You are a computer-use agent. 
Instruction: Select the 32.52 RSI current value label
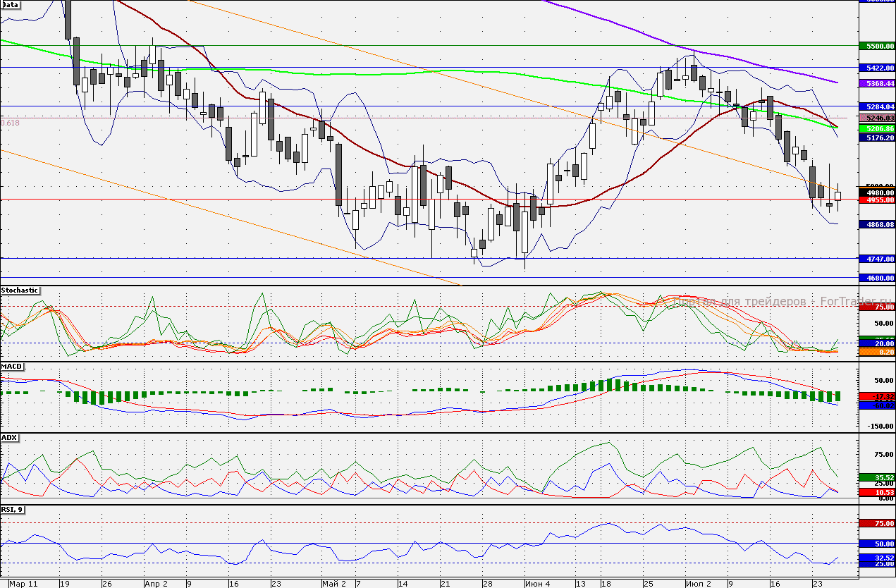point(877,557)
